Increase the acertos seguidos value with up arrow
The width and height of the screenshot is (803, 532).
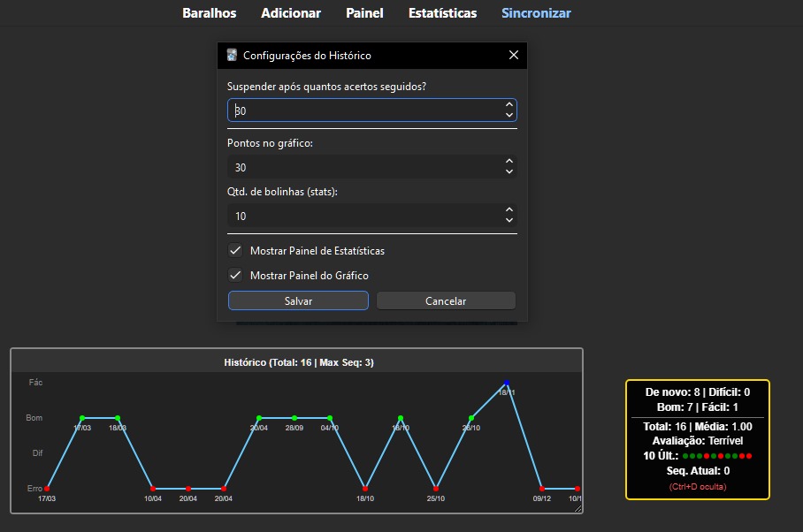(509, 105)
